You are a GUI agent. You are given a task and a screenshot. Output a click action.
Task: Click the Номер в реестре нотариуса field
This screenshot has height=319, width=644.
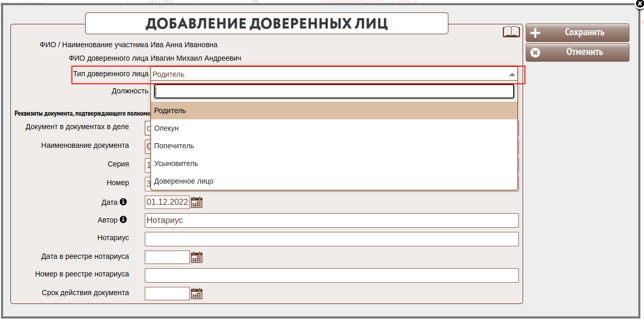click(331, 275)
